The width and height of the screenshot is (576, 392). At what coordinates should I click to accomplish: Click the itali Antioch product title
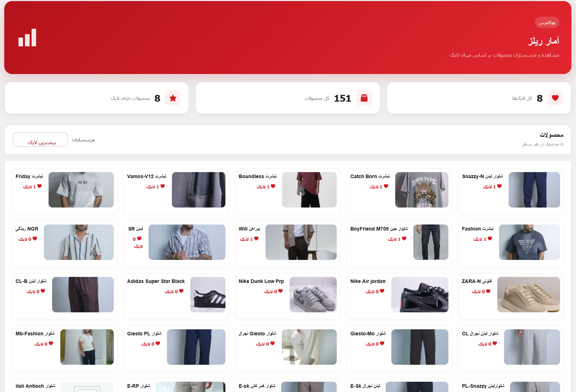35,386
